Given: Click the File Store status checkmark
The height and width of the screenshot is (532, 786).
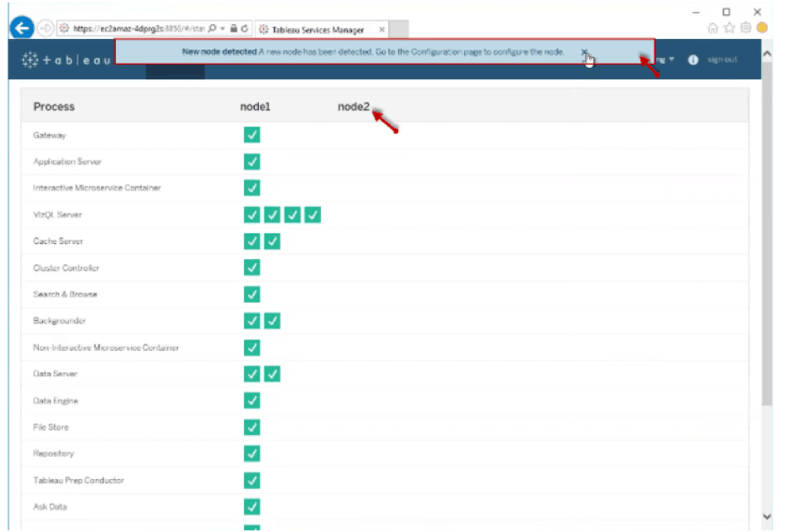Looking at the screenshot, I should click(x=252, y=427).
